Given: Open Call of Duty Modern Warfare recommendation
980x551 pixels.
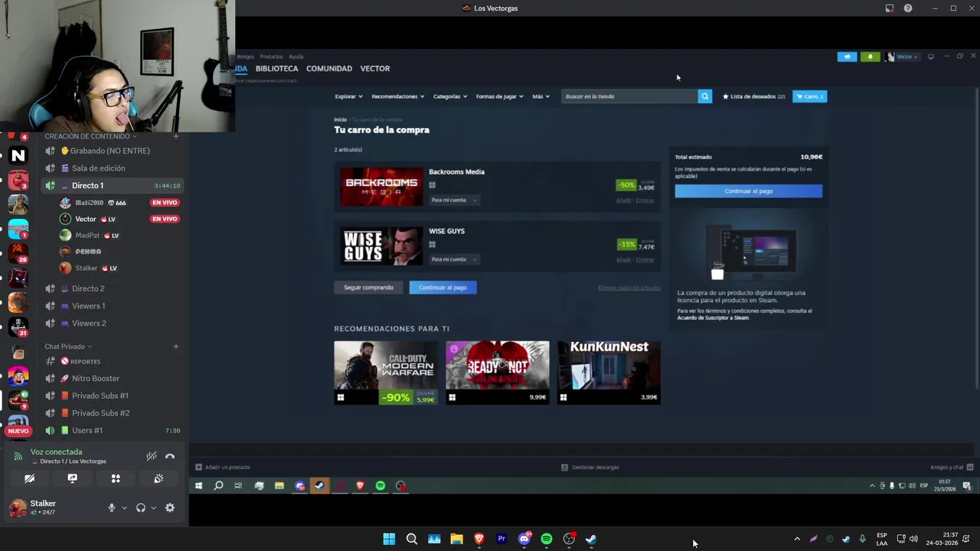Looking at the screenshot, I should 386,373.
